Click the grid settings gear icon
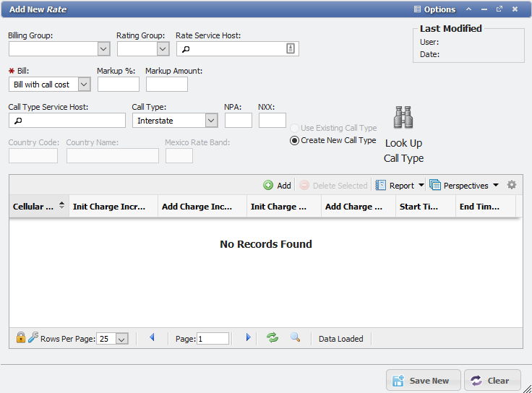This screenshot has height=393, width=532. pos(512,185)
